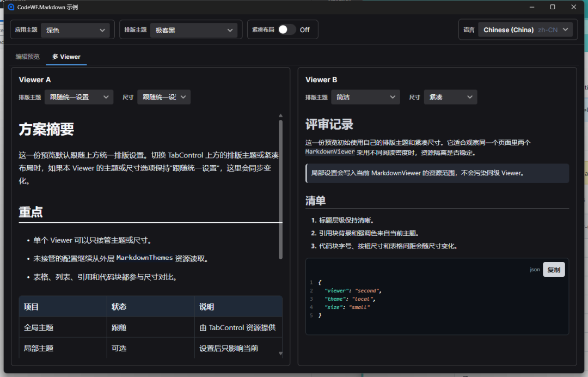Click the json language label on code block
Viewport: 588px width, 377px height.
click(535, 269)
